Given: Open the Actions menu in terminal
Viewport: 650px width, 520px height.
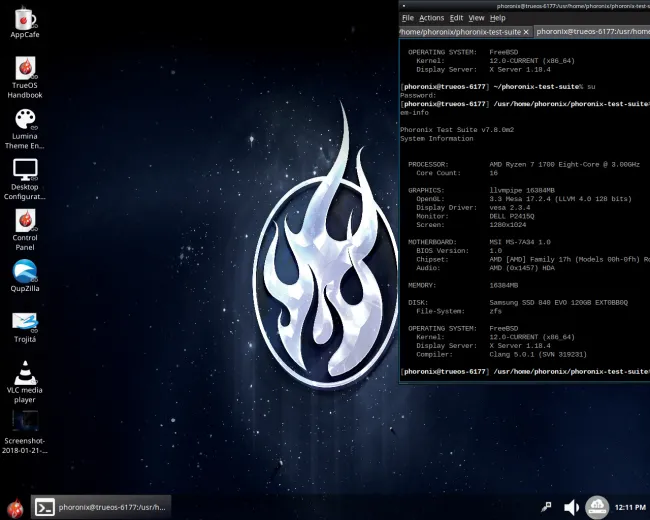Looking at the screenshot, I should 432,18.
